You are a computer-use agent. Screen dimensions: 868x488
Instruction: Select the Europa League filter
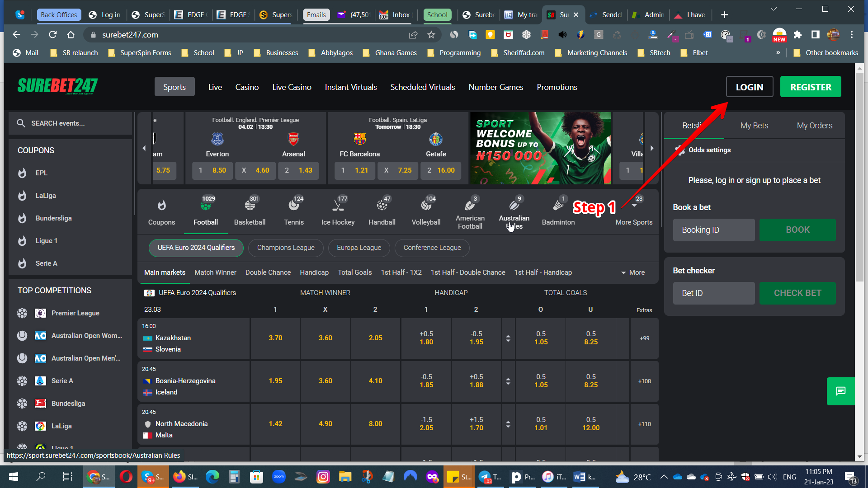(359, 248)
